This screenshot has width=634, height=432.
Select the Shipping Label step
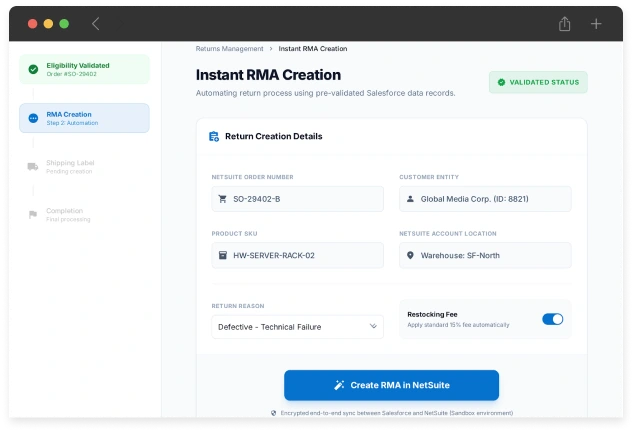(85, 167)
